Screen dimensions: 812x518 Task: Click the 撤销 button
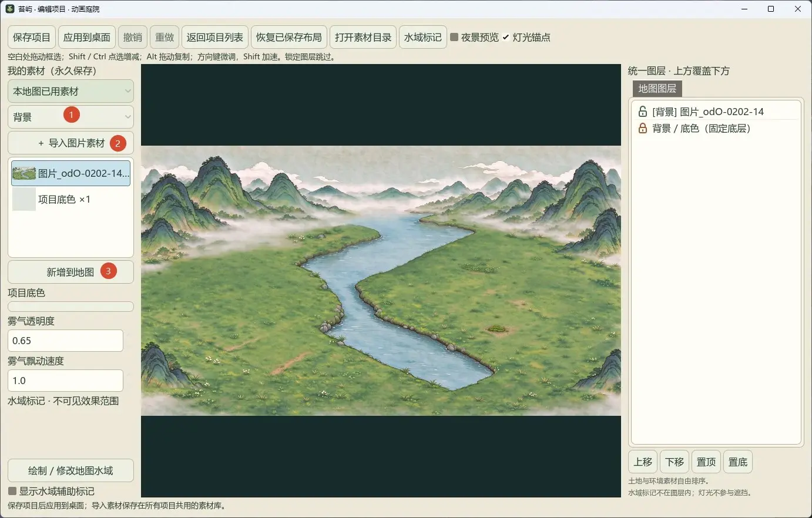[x=133, y=37]
